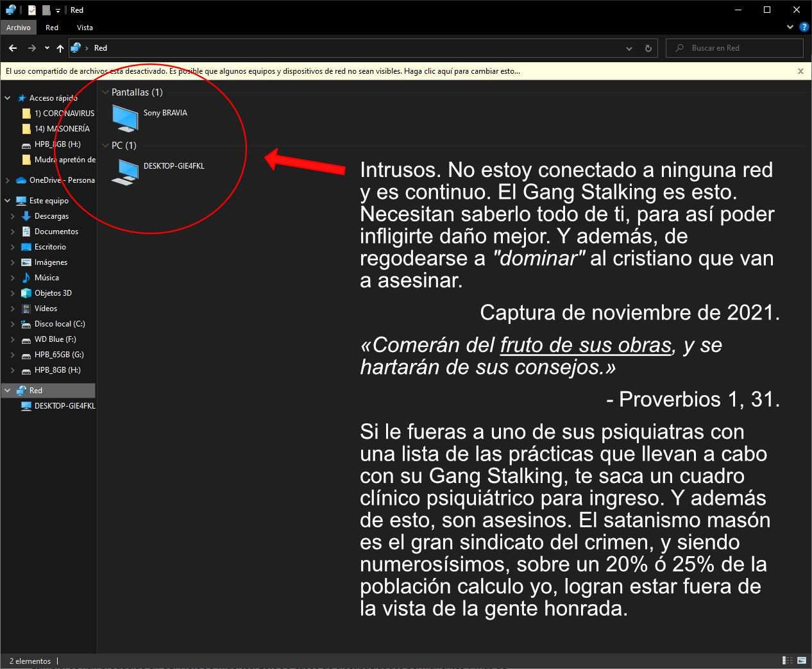Dismiss the yellow notification bar
Viewport: 812px width, 669px height.
(x=800, y=71)
